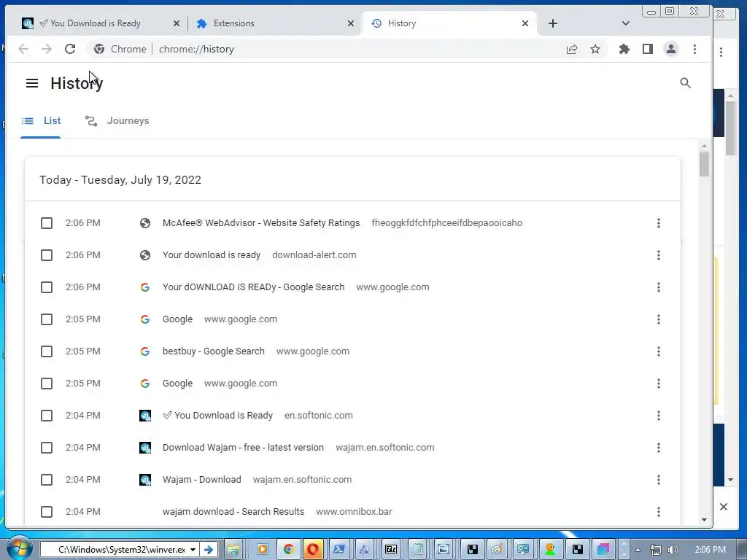The height and width of the screenshot is (560, 747).
Task: Close the Extensions tab
Action: point(351,23)
